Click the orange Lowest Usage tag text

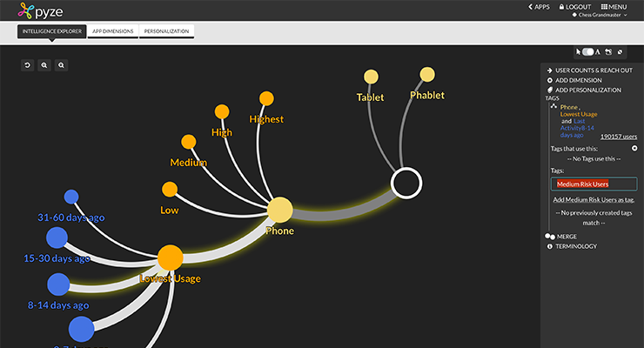[579, 114]
